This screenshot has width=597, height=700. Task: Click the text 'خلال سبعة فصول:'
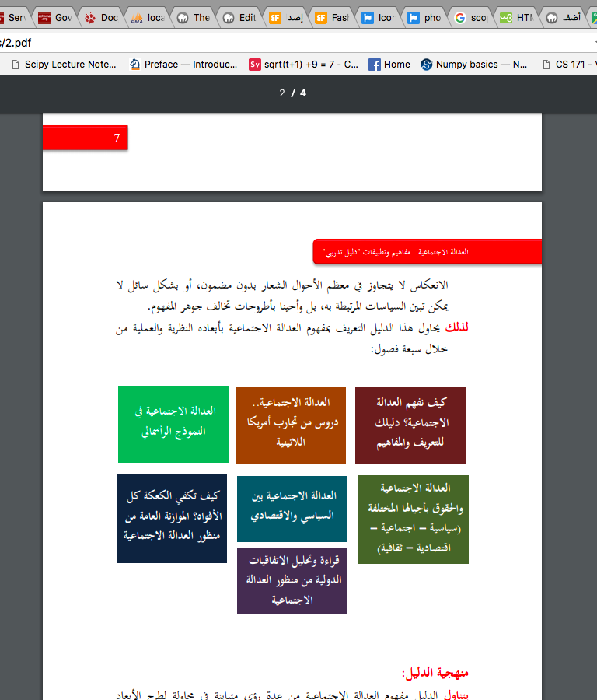pyautogui.click(x=409, y=349)
